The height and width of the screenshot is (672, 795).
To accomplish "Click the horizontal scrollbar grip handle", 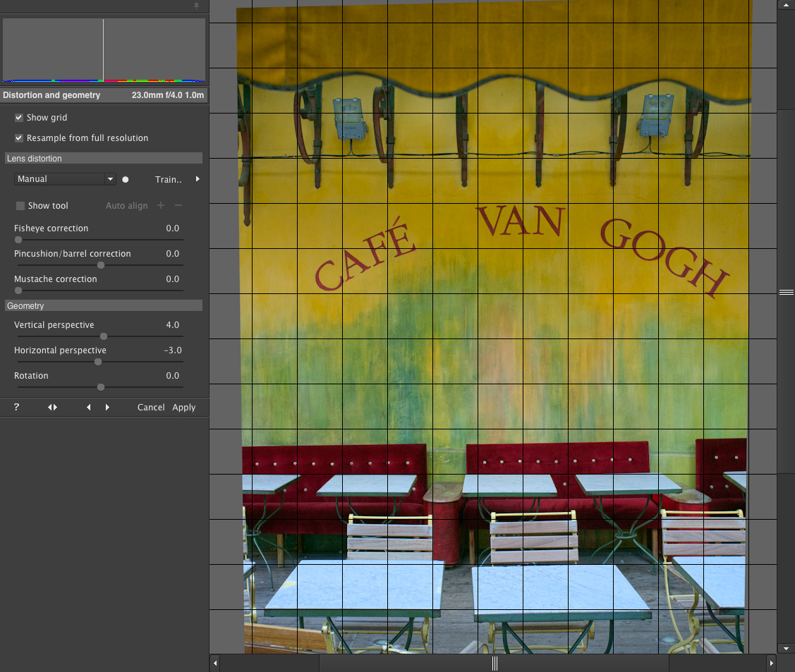I will point(495,664).
